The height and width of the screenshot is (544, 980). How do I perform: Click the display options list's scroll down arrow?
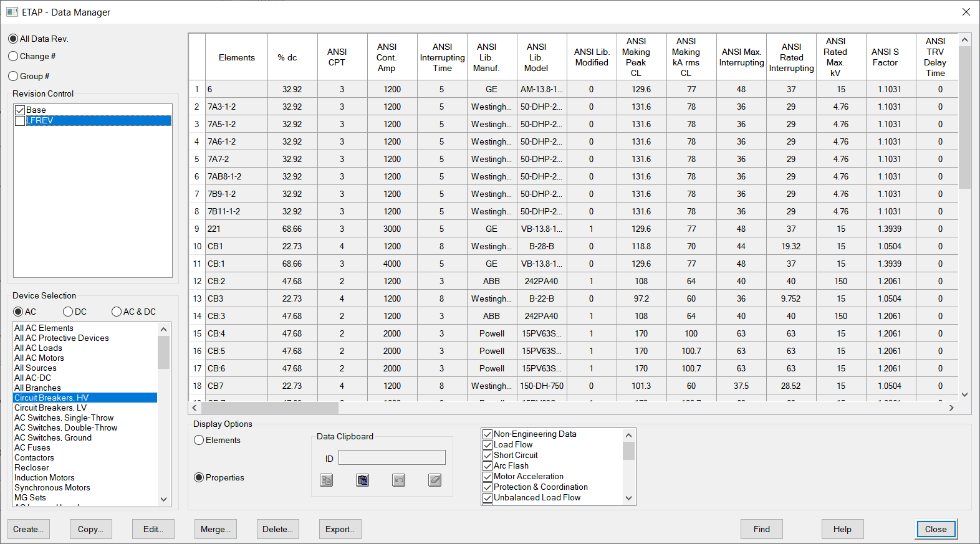[x=628, y=498]
